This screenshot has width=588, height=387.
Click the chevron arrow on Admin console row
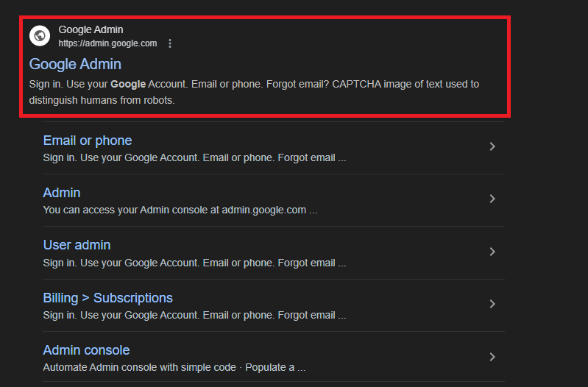[492, 357]
